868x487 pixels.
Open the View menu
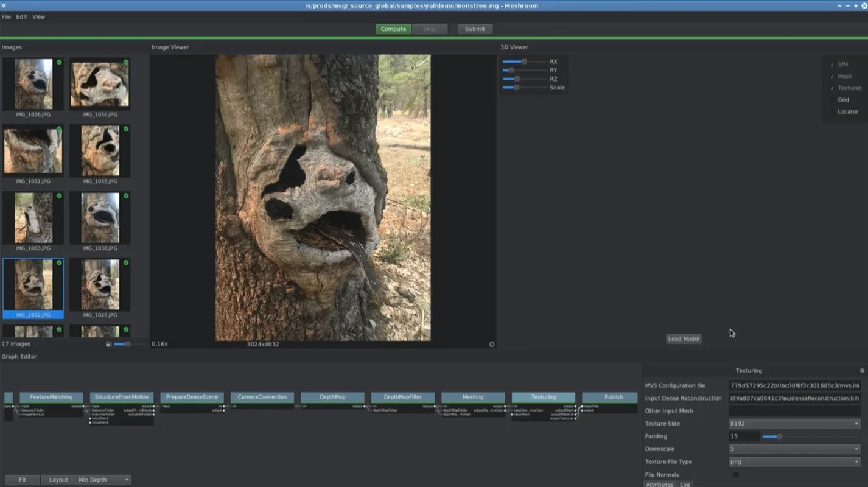(39, 16)
